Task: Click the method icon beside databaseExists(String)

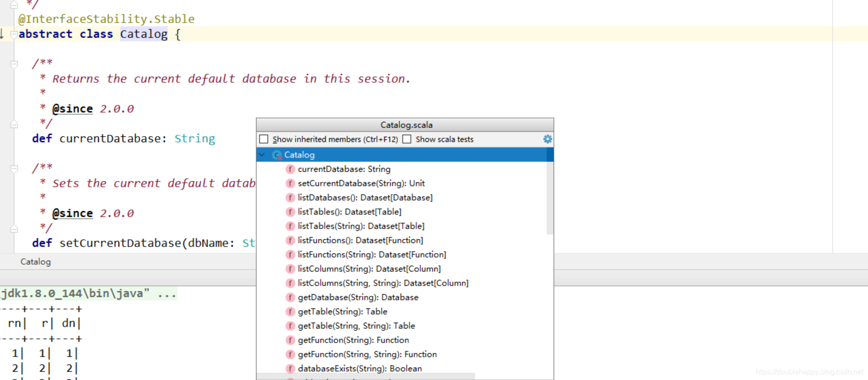Action: click(290, 369)
